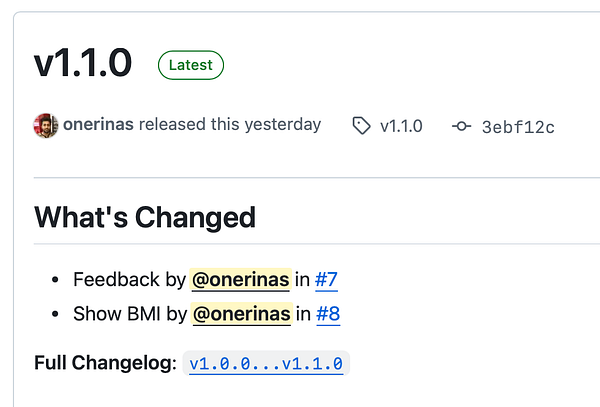The width and height of the screenshot is (600, 407).
Task: Open the v1.1.0 tag link
Action: click(401, 126)
